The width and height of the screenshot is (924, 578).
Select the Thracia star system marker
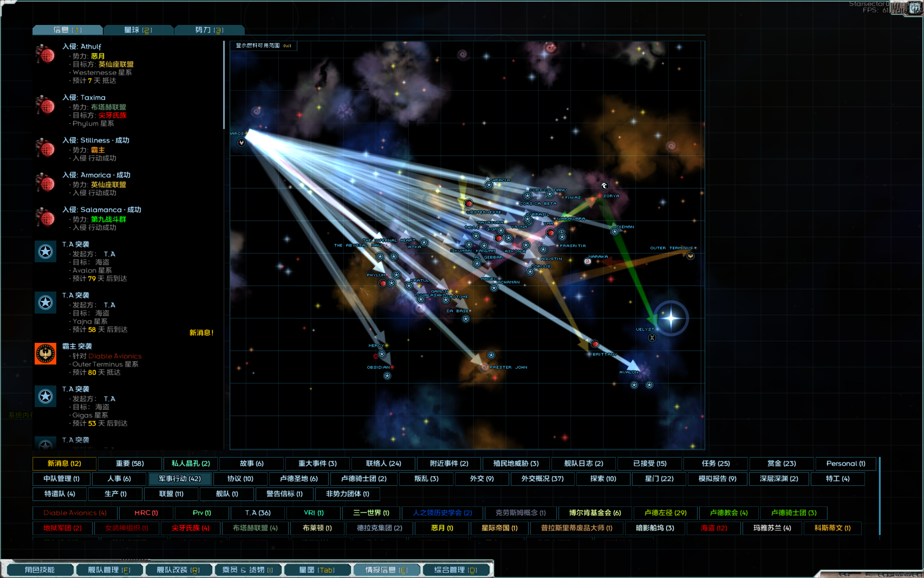(489, 185)
